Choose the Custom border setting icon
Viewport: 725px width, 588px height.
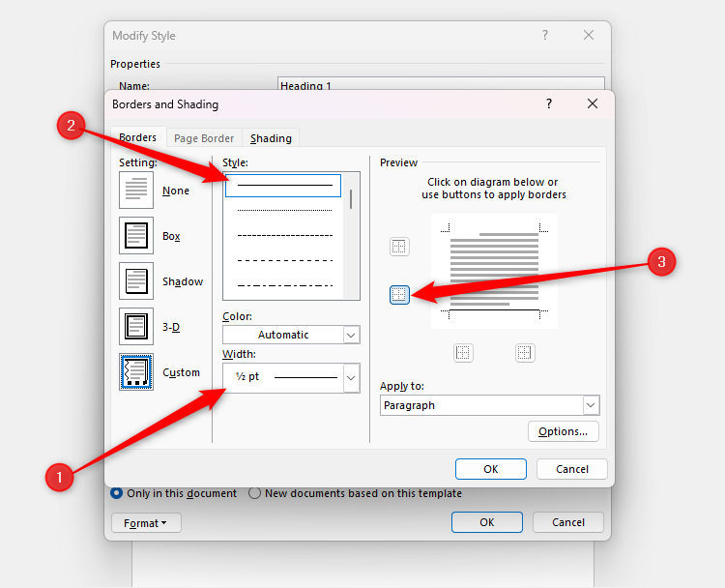[x=136, y=372]
